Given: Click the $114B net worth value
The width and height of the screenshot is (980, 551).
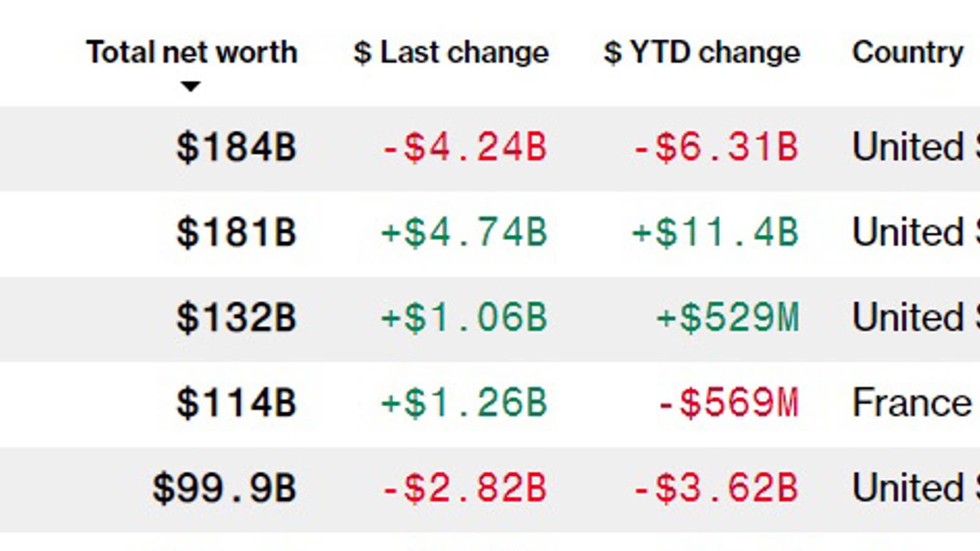Looking at the screenshot, I should coord(236,403).
